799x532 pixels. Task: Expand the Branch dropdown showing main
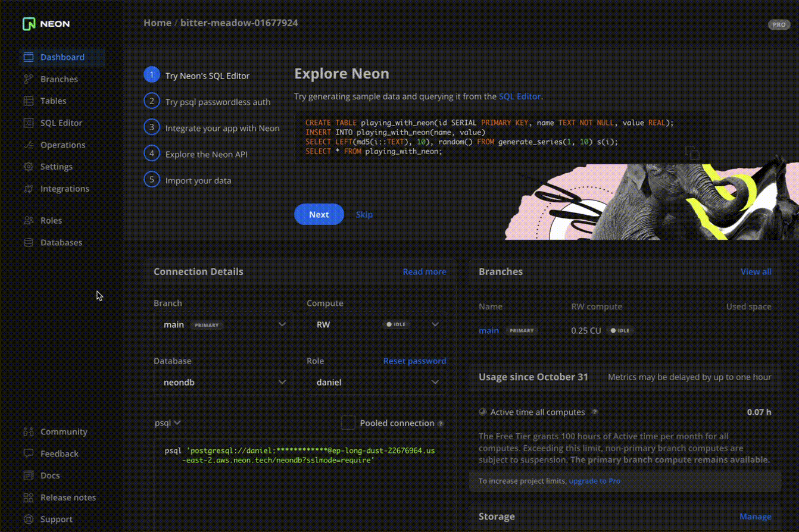223,325
